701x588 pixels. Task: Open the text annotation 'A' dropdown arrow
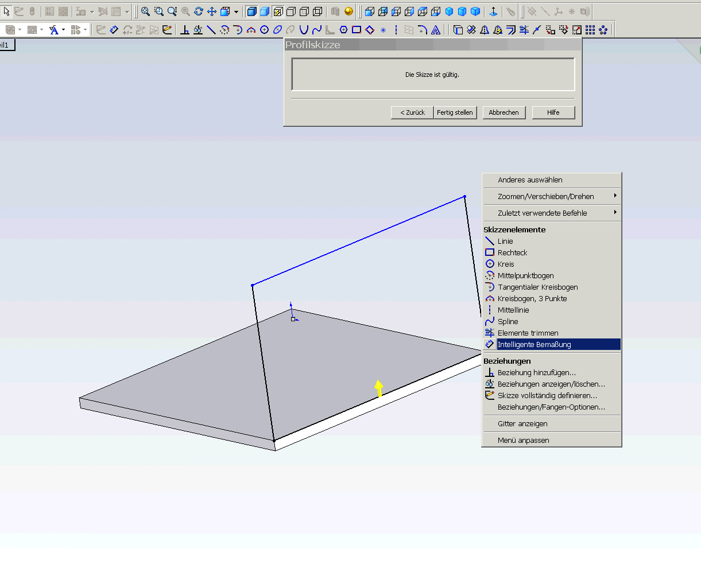click(63, 29)
